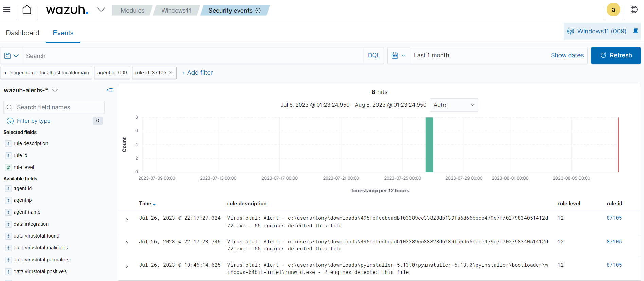Click the Last 1 month time range
The height and width of the screenshot is (281, 644).
(x=431, y=55)
